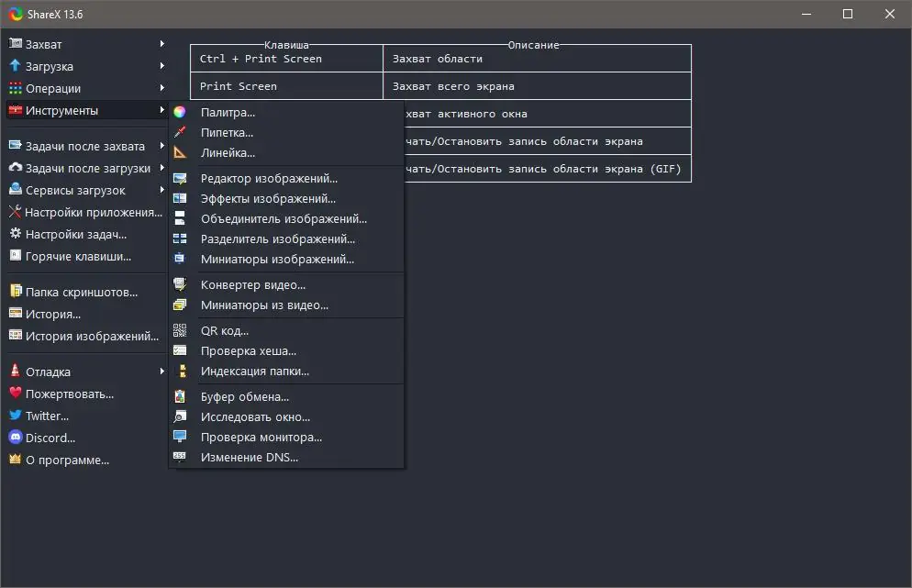
Task: Open the Twitter link
Action: (41, 416)
